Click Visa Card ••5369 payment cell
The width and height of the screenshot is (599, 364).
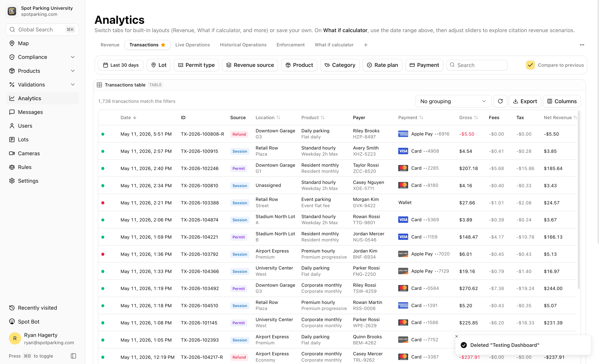(x=418, y=220)
